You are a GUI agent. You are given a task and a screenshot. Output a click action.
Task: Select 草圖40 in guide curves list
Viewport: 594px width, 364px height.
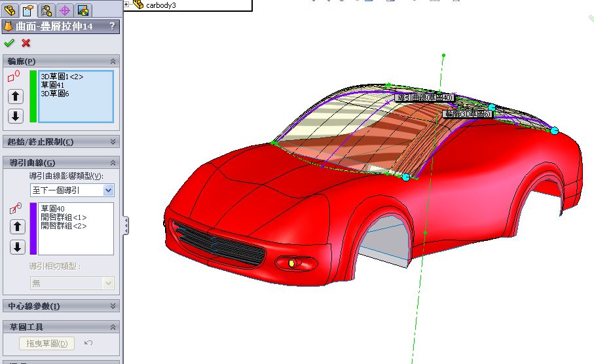[x=52, y=209]
